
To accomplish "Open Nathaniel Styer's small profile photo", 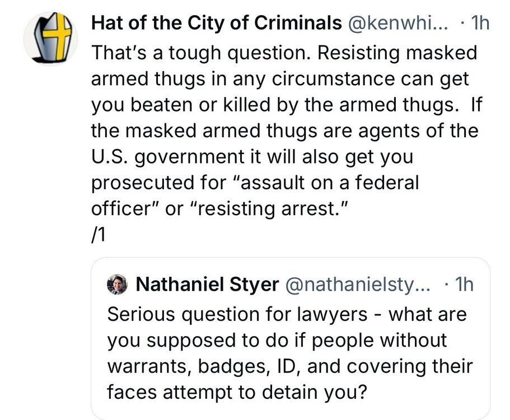I will click(118, 285).
